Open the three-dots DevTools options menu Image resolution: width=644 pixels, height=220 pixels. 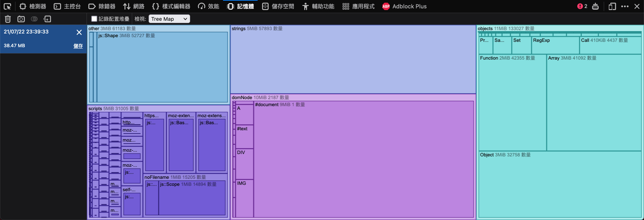pyautogui.click(x=625, y=6)
